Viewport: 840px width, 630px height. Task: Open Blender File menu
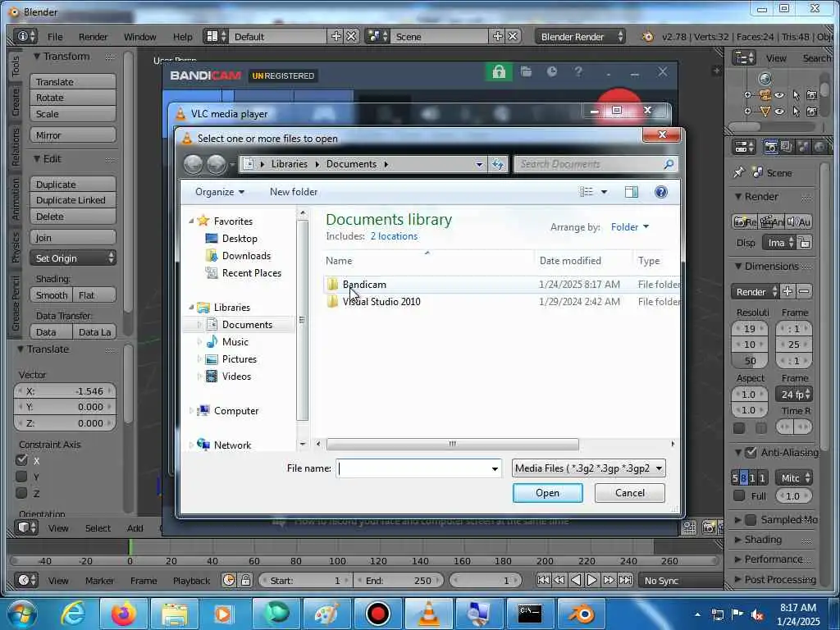55,36
